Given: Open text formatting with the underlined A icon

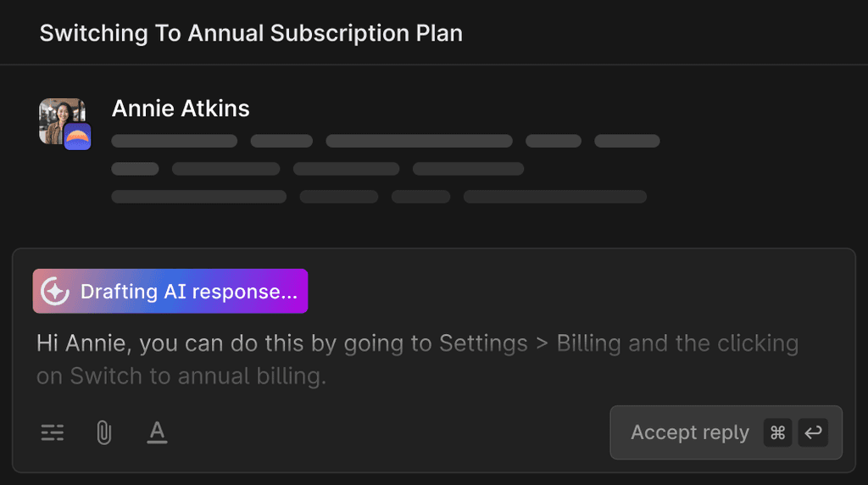Looking at the screenshot, I should [x=157, y=432].
